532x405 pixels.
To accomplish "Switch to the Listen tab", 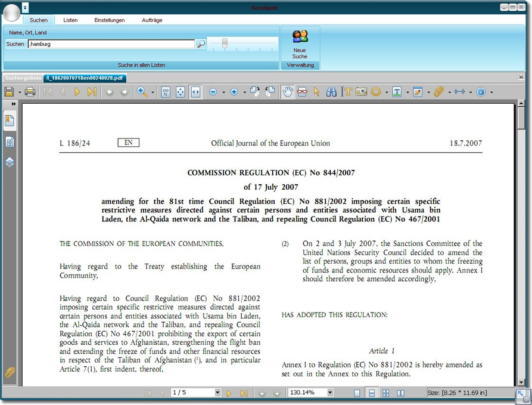I will (x=70, y=20).
